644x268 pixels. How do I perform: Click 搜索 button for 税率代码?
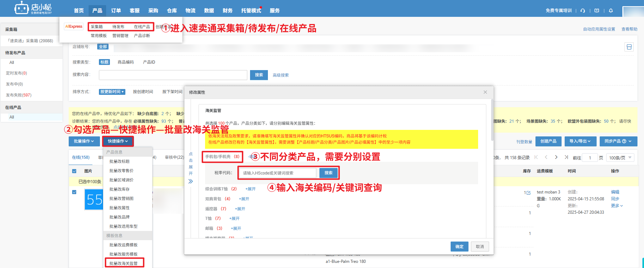(x=328, y=173)
